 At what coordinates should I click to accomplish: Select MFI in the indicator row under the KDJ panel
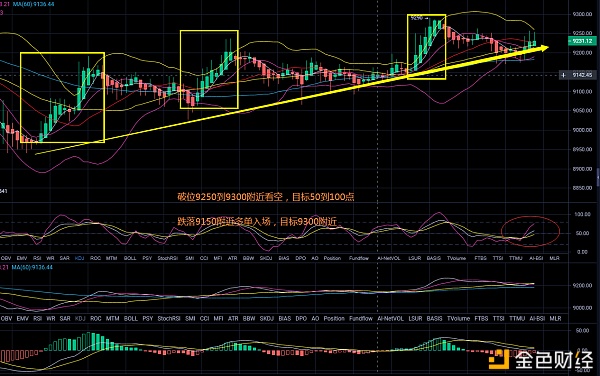(x=218, y=258)
